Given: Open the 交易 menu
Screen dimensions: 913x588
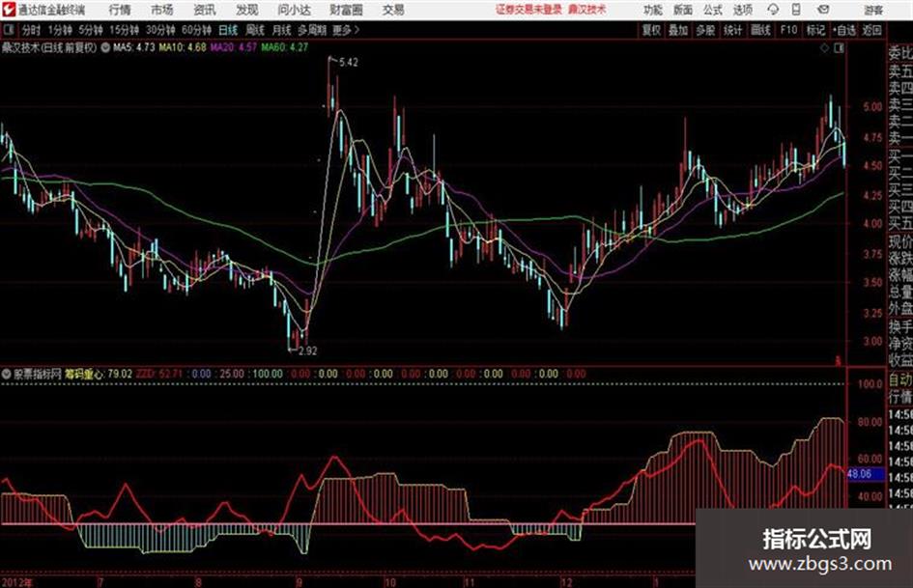Looking at the screenshot, I should [x=393, y=10].
